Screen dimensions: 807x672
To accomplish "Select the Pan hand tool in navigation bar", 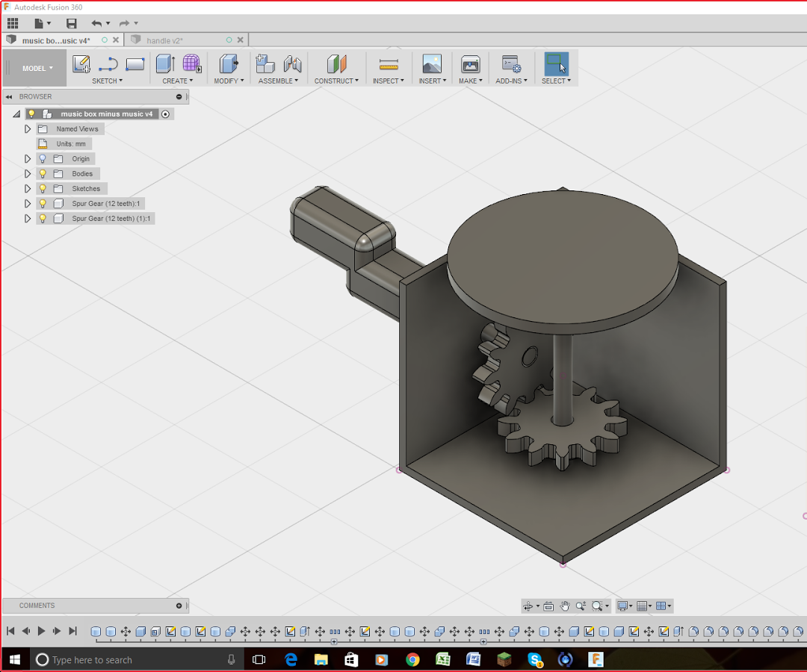I will click(565, 606).
